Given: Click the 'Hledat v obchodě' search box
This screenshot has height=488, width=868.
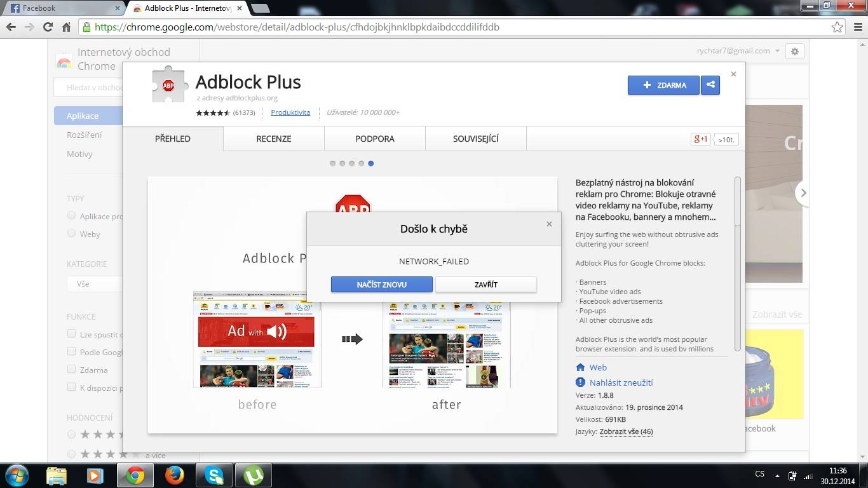Looking at the screenshot, I should click(x=89, y=88).
